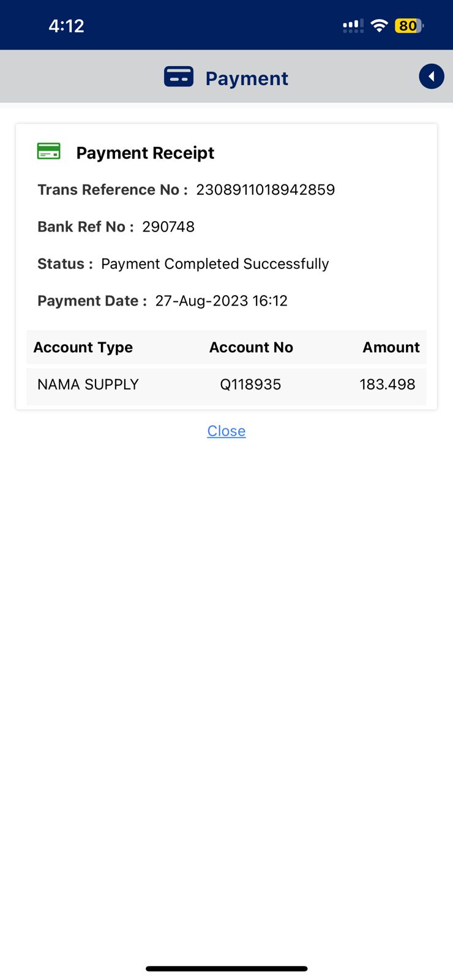Screen dimensions: 453x980
Task: Click the Close link
Action: [226, 431]
